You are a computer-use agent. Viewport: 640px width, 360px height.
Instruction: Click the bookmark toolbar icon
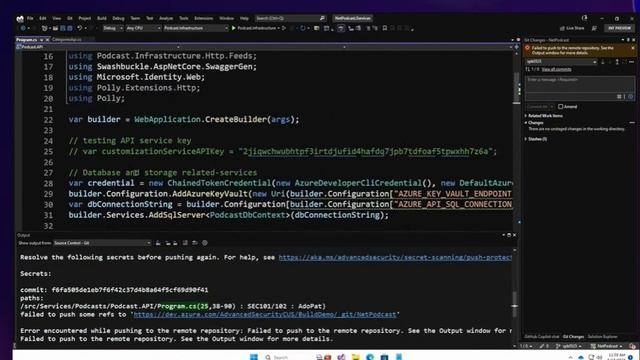(384, 28)
